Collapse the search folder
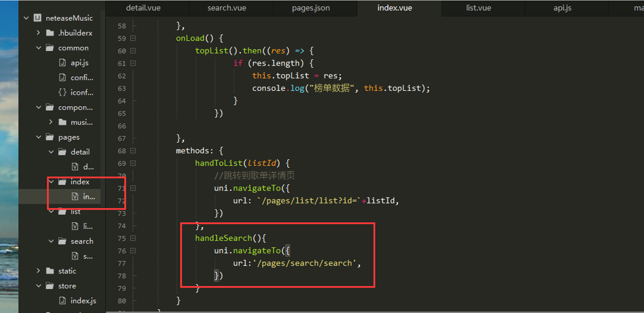The image size is (644, 313). click(51, 241)
